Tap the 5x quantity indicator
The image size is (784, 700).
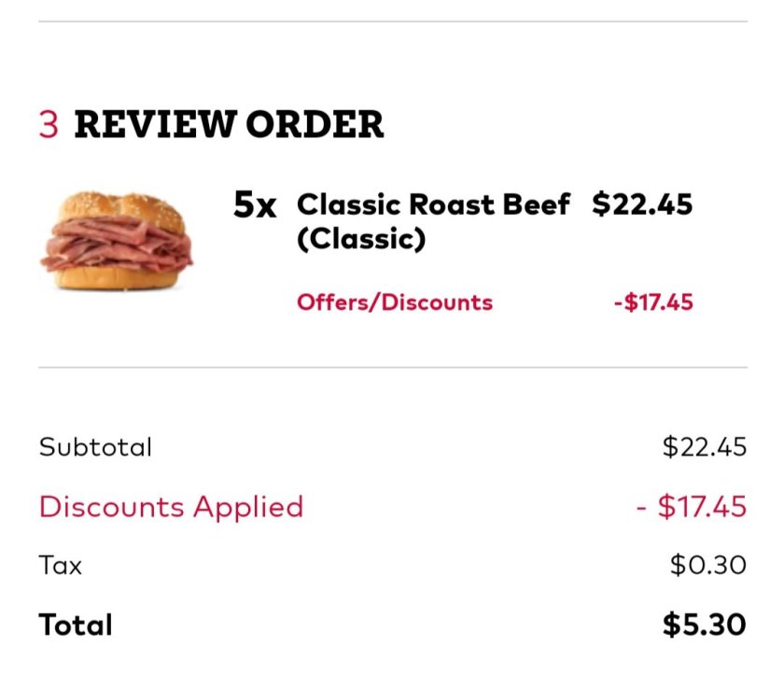(255, 205)
